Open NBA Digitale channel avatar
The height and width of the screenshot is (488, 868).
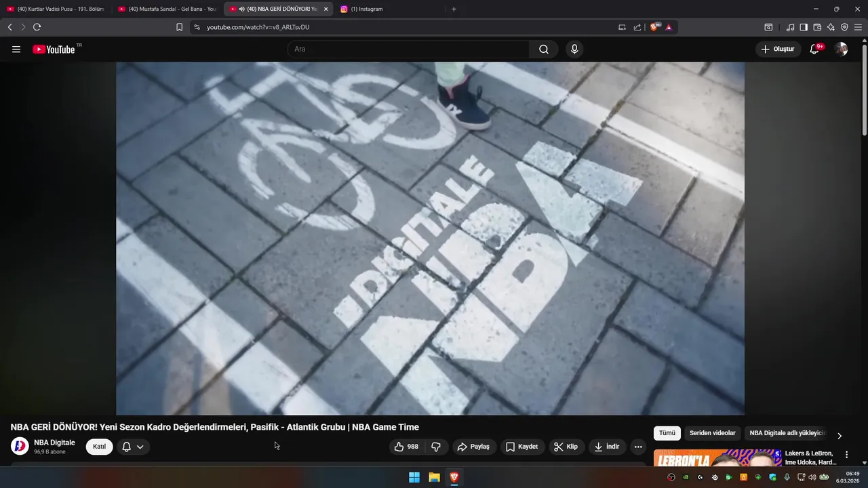(20, 447)
